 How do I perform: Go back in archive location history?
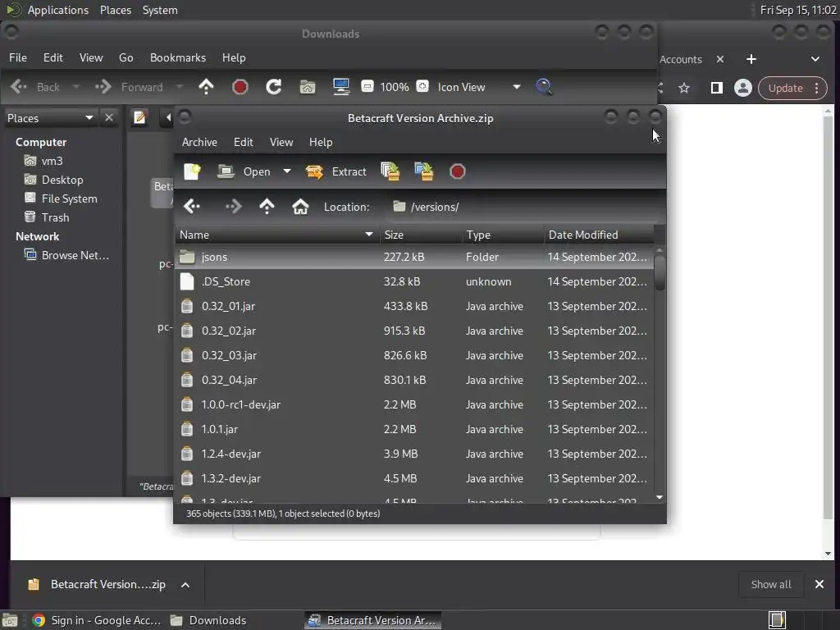[192, 206]
